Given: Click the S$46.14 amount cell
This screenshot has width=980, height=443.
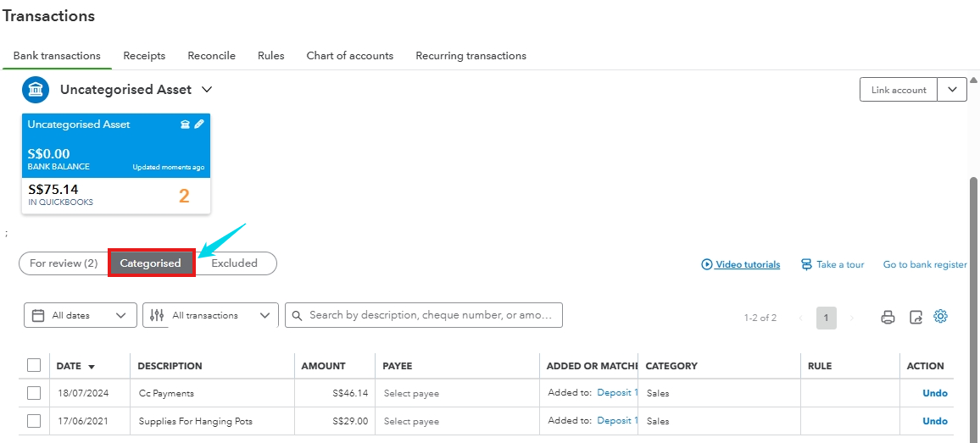Looking at the screenshot, I should click(350, 394).
